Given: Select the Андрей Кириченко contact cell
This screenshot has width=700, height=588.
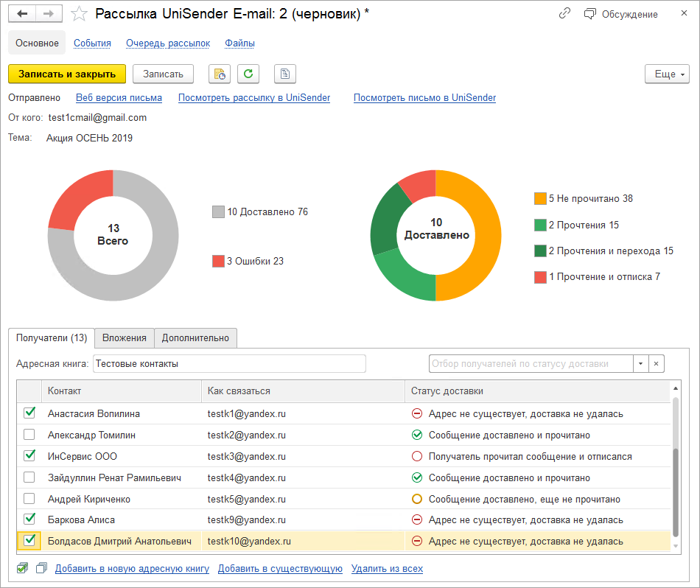Looking at the screenshot, I should [122, 499].
